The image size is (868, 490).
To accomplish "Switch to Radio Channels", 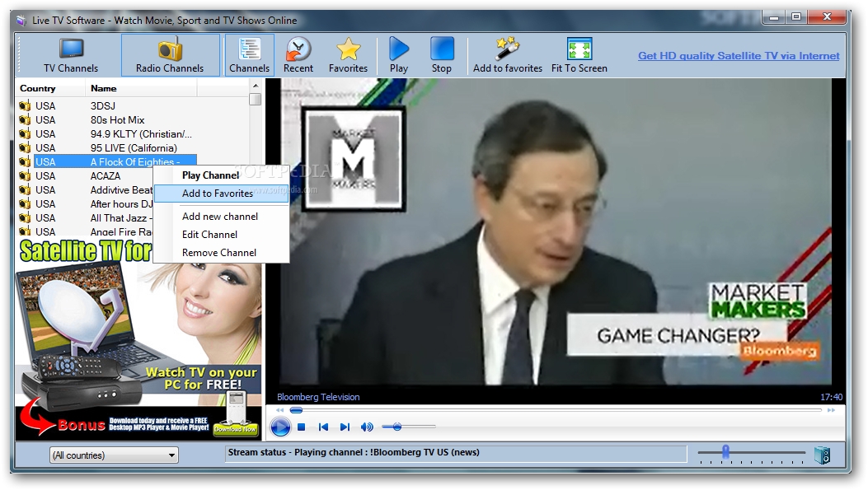I will tap(170, 55).
